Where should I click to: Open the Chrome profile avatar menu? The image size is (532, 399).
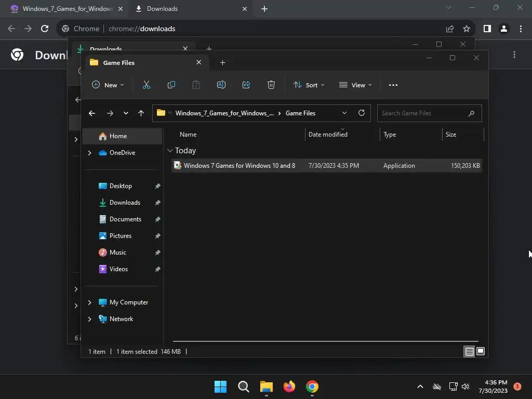504,29
